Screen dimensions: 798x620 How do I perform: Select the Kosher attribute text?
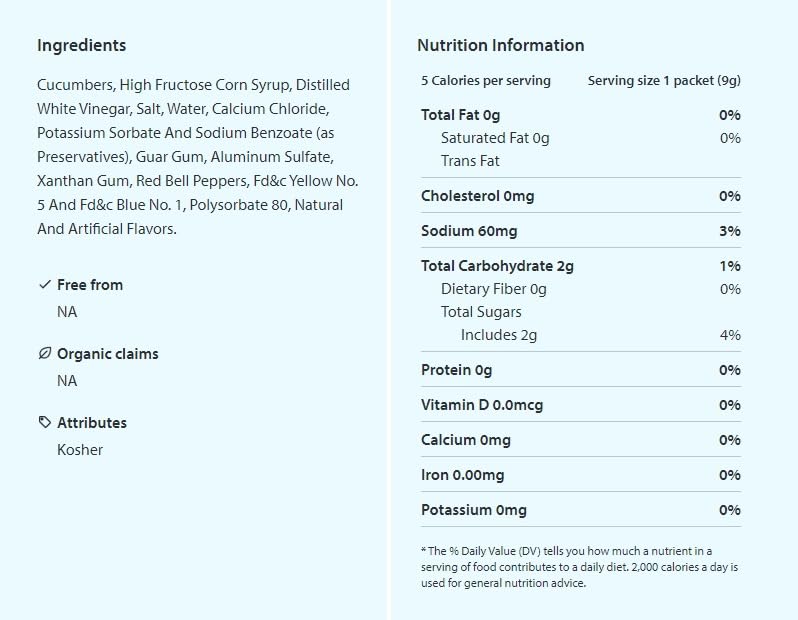click(x=80, y=450)
